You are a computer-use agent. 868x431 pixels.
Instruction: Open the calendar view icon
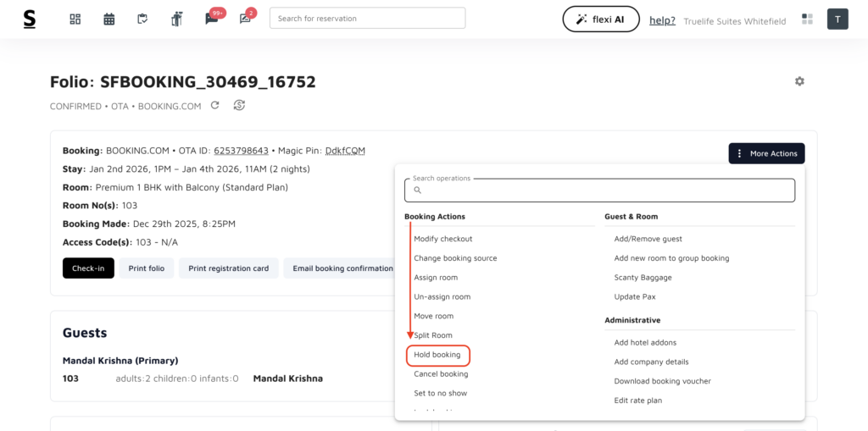coord(109,19)
